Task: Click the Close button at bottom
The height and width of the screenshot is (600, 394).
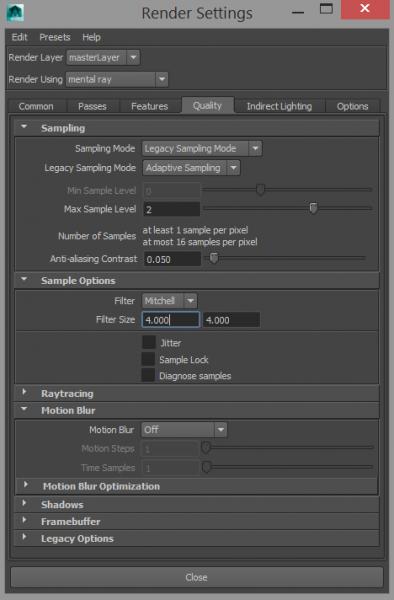Action: [197, 577]
